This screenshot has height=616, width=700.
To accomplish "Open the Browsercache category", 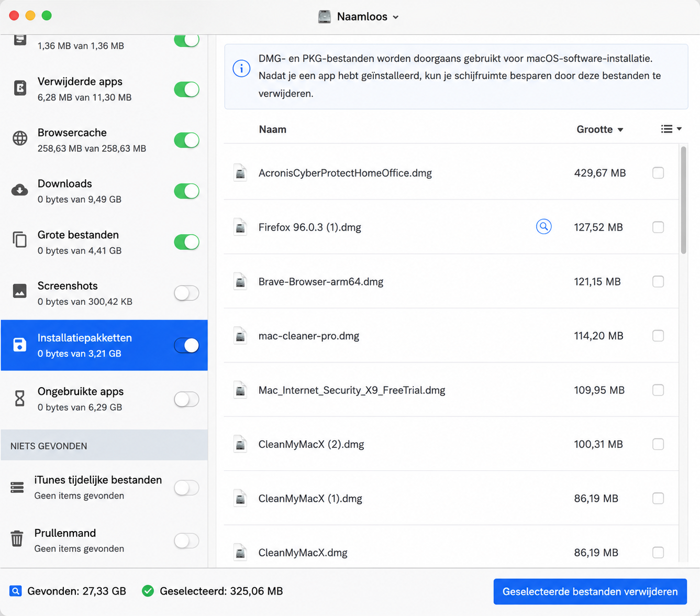I will click(x=105, y=140).
